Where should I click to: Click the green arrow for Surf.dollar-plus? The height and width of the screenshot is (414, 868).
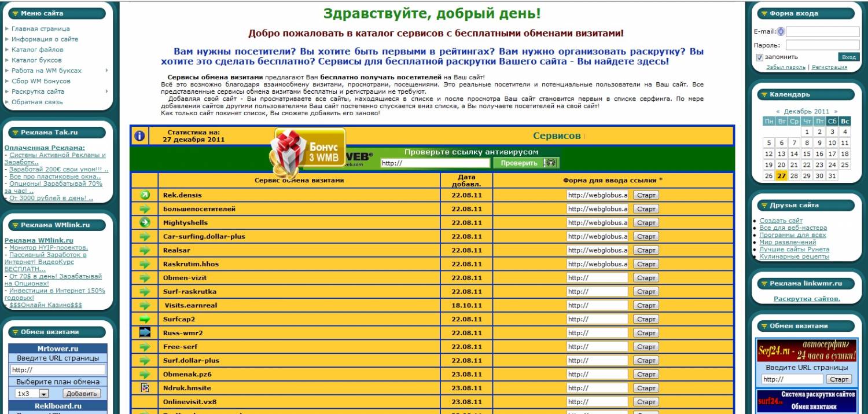coord(145,360)
